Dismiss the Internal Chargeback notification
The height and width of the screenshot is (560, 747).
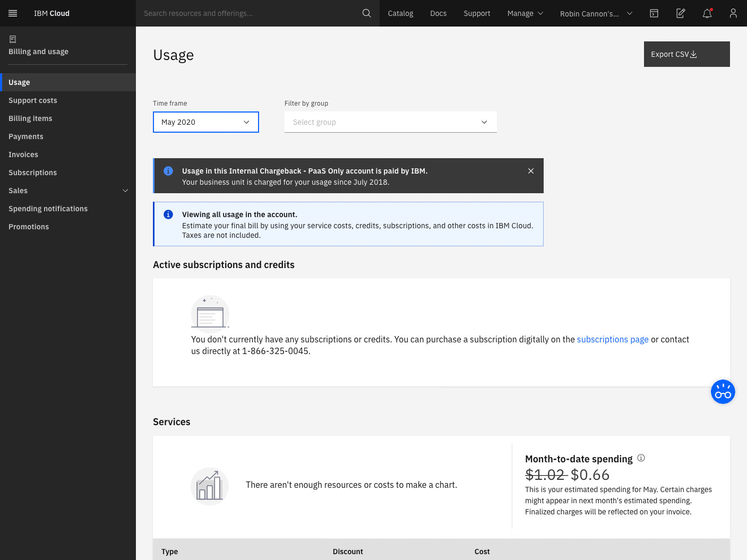tap(531, 171)
